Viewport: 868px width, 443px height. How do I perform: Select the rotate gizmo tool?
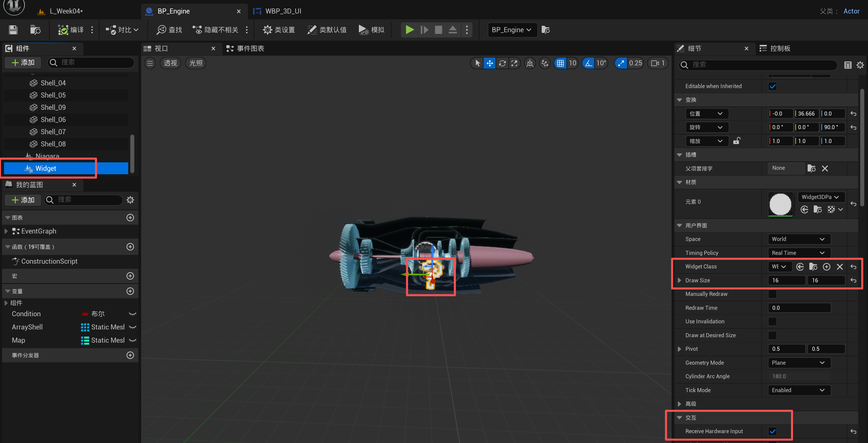point(502,63)
